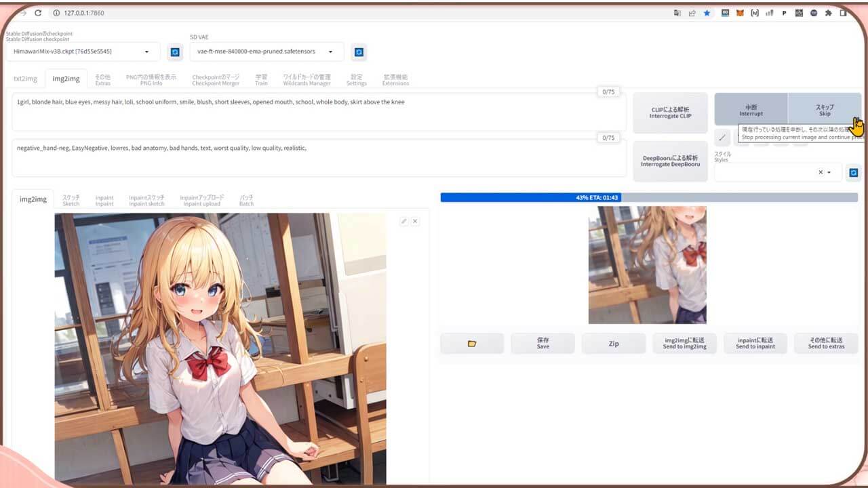Open the image edit pencil above the upload
This screenshot has width=868, height=488.
[x=403, y=221]
